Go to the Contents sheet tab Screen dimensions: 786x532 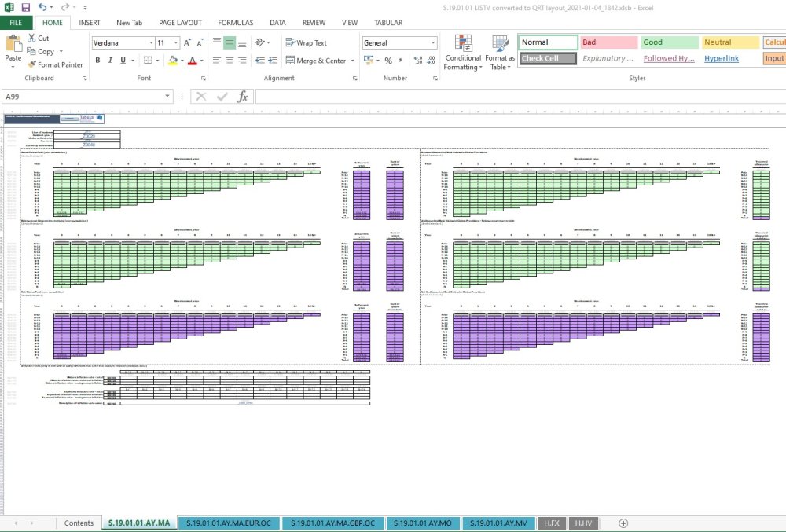tap(79, 523)
